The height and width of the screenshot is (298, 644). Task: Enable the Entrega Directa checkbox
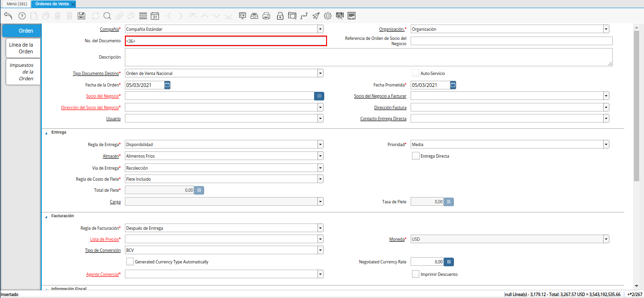tap(416, 156)
